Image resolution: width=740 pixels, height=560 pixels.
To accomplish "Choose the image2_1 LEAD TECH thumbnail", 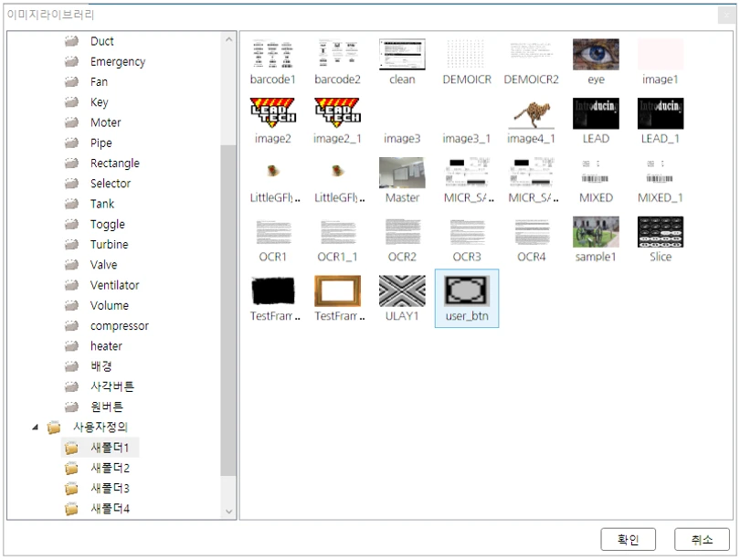I will 337,113.
